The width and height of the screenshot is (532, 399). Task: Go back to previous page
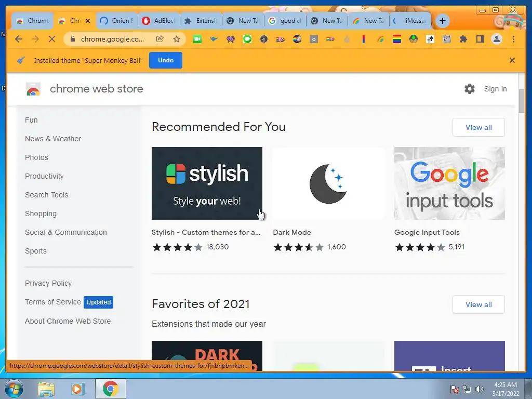tap(19, 39)
